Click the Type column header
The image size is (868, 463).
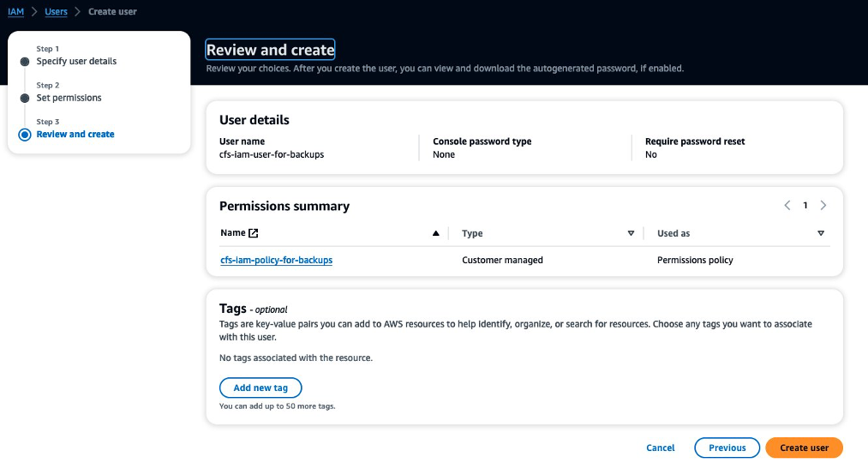(472, 233)
